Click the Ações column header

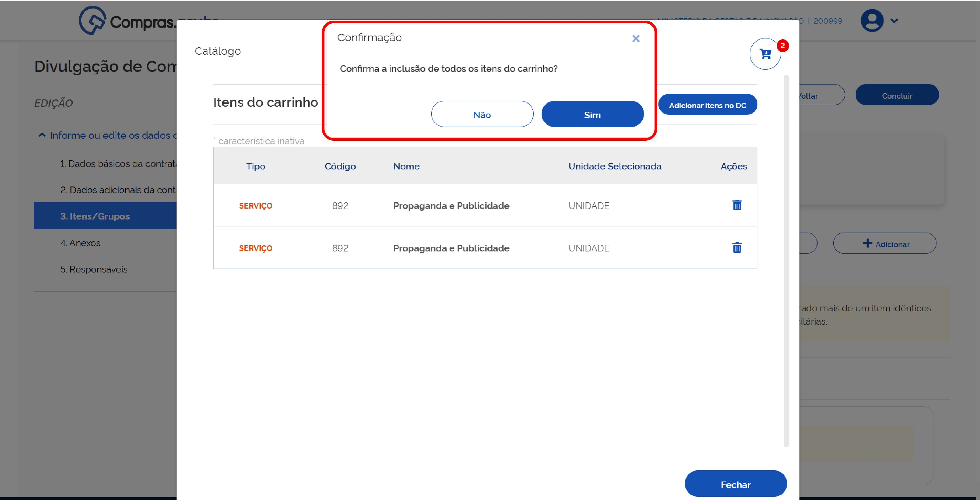tap(734, 166)
